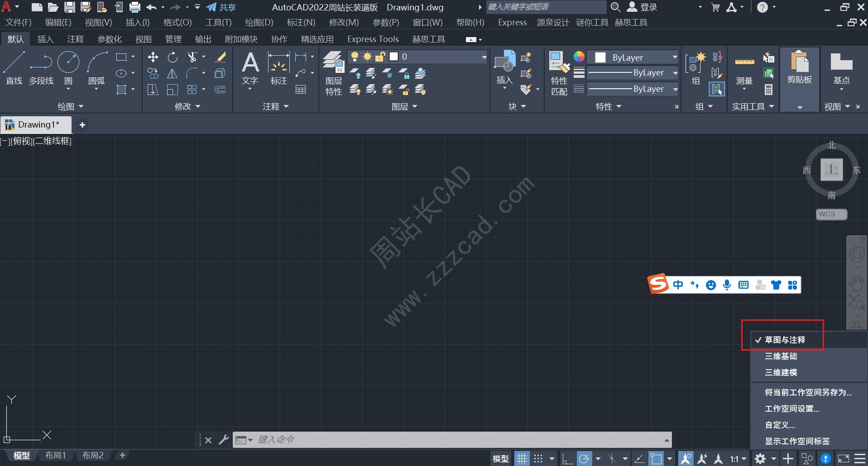Open workspace switching gear icon
The height and width of the screenshot is (466, 868).
760,459
